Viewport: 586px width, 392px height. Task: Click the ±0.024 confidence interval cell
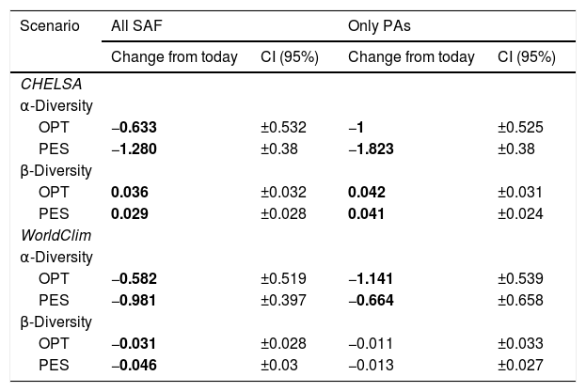520,213
